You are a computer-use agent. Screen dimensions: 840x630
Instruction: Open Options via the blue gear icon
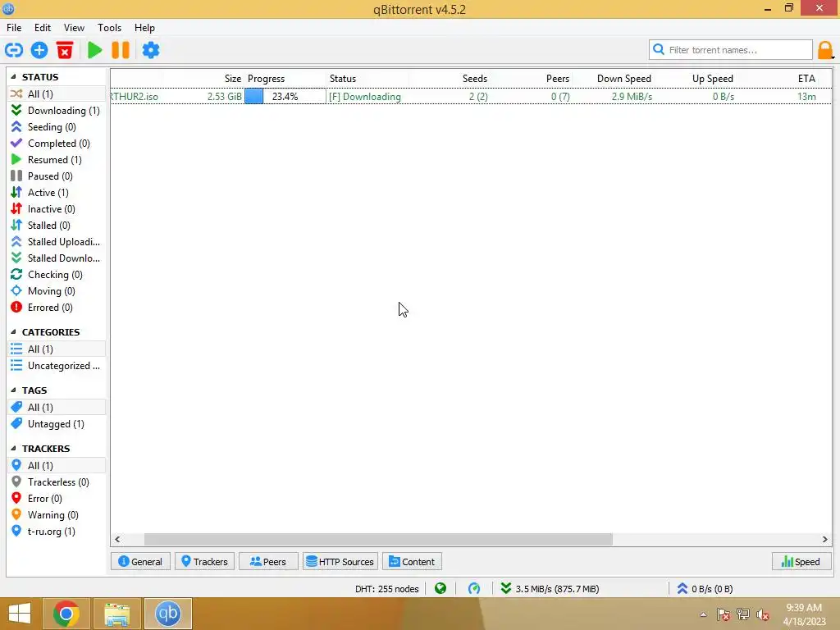point(151,50)
